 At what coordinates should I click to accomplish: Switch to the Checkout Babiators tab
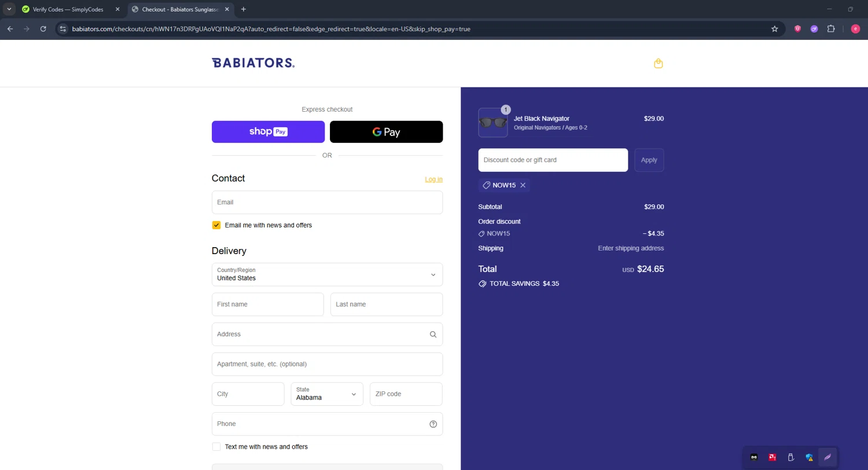[179, 9]
